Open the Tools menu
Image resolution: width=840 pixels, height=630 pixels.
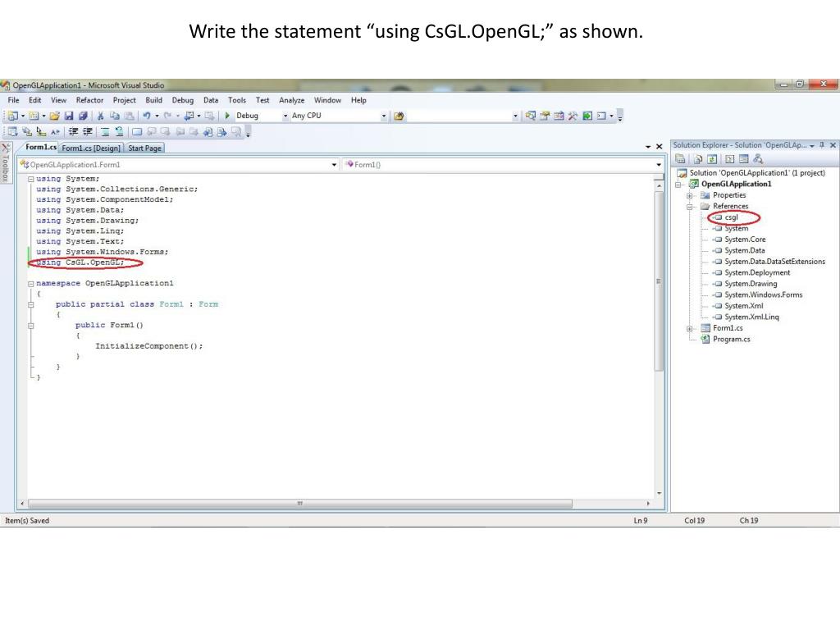tap(237, 100)
